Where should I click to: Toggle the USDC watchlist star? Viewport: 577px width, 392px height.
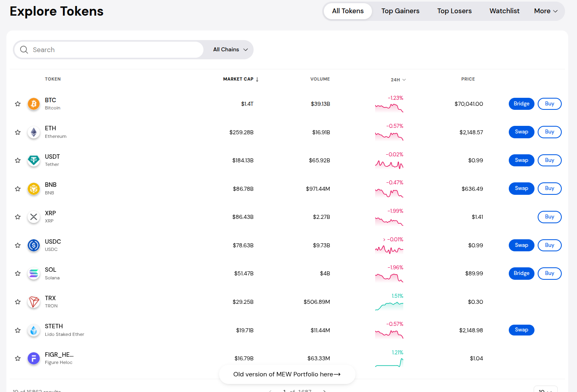[x=18, y=245]
